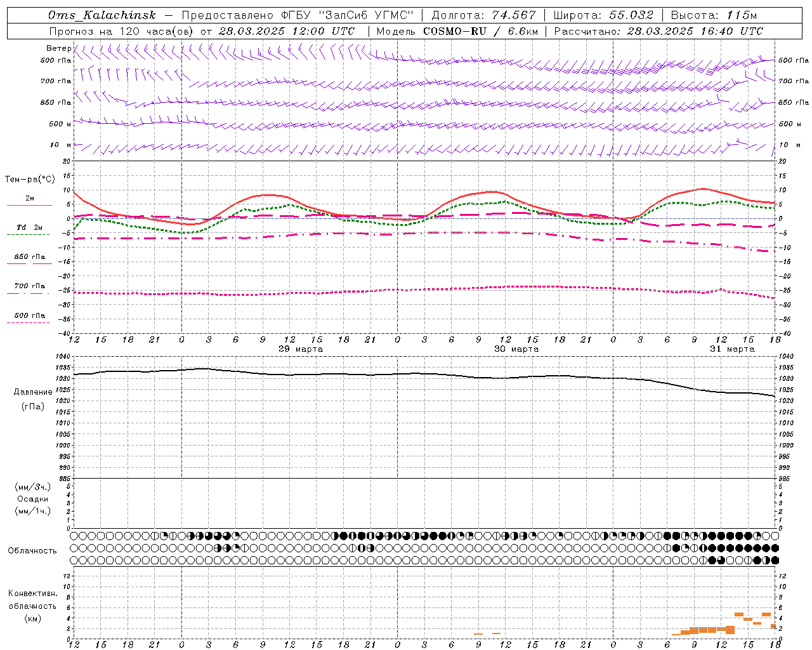Viewport: 812px width, 650px height.
Task: Click the left 1040 pressure axis value
Action: 62,356
